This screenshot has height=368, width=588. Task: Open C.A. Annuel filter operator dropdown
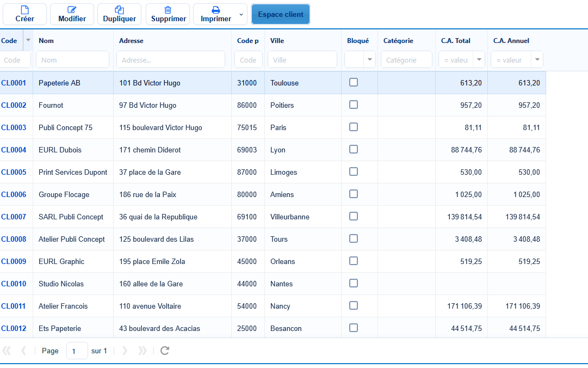coord(537,60)
